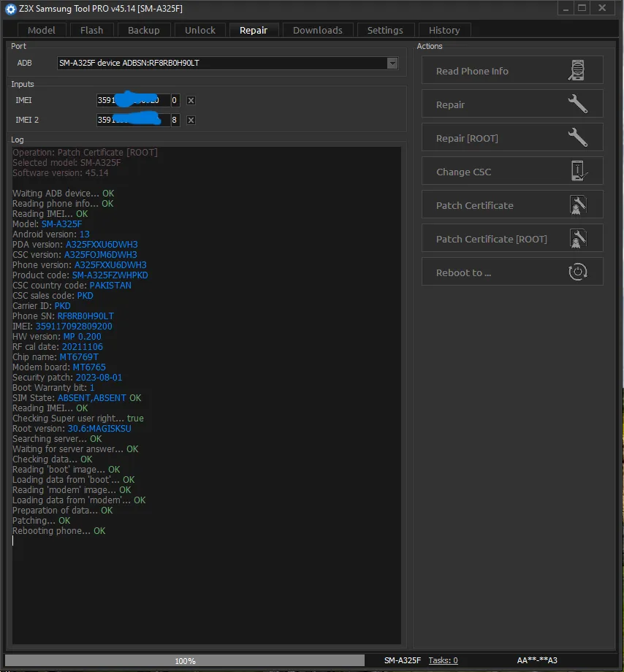
Task: Go to the Downloads tab
Action: point(317,30)
